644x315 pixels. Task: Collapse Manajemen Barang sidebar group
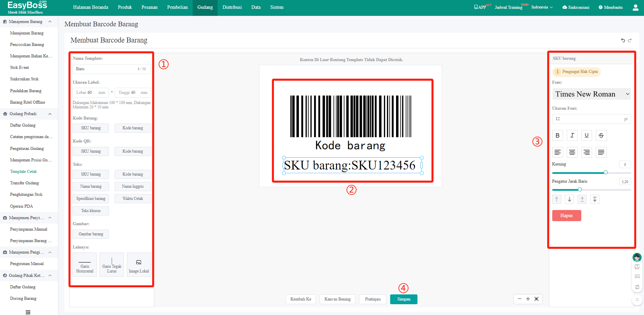tap(50, 22)
